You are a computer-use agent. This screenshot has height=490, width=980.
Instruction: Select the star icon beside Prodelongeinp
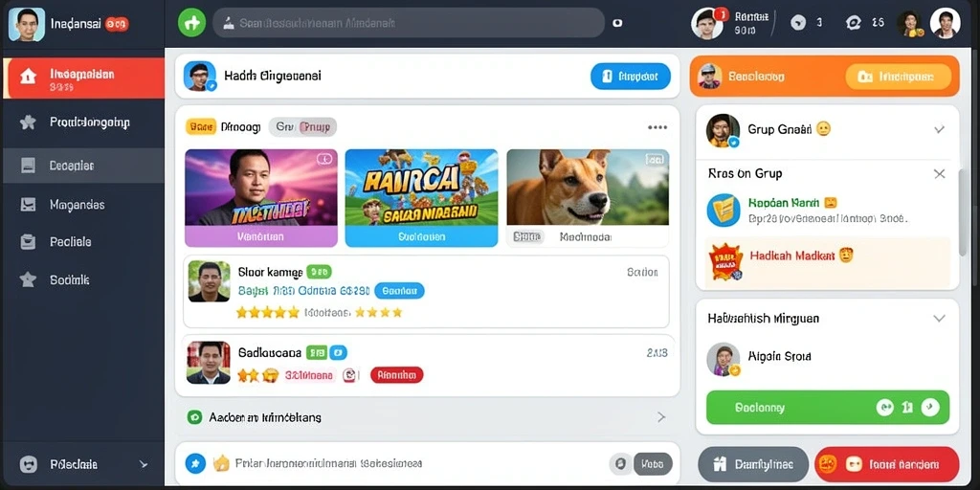(x=28, y=122)
